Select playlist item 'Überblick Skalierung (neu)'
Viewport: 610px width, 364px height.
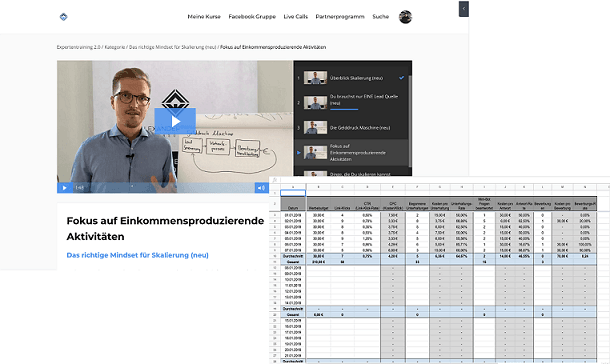352,78
